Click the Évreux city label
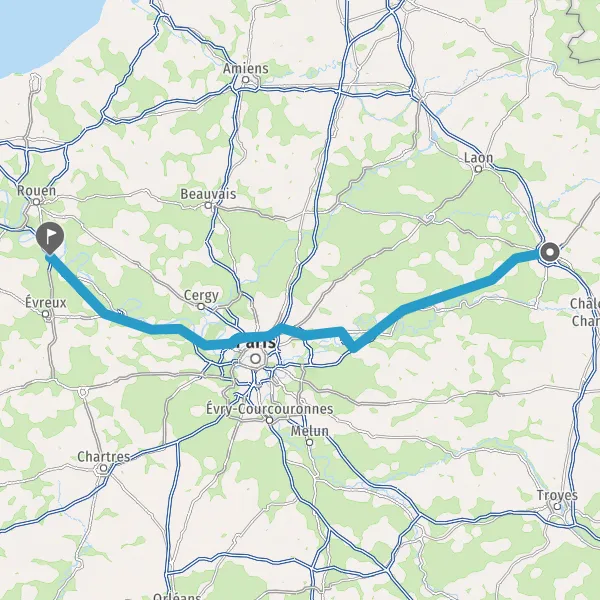 pyautogui.click(x=46, y=303)
